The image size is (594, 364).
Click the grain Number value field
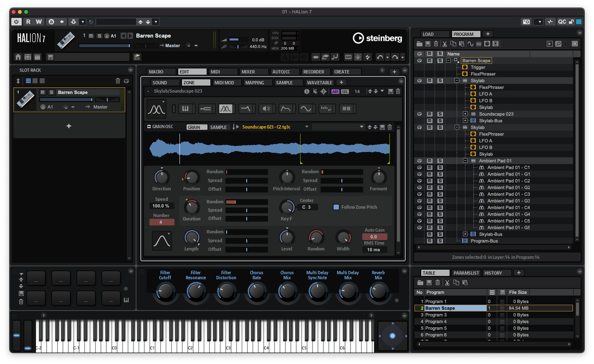click(x=162, y=222)
